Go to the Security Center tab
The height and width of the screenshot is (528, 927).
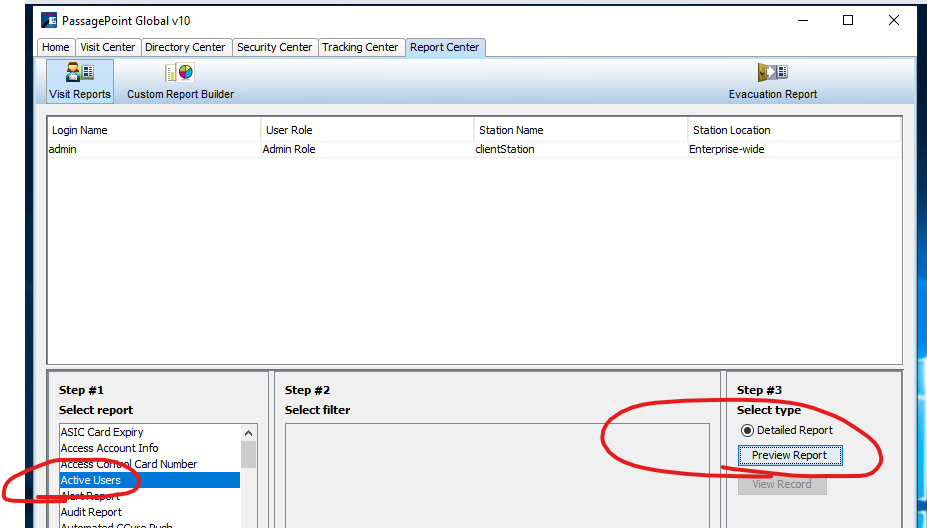point(275,47)
